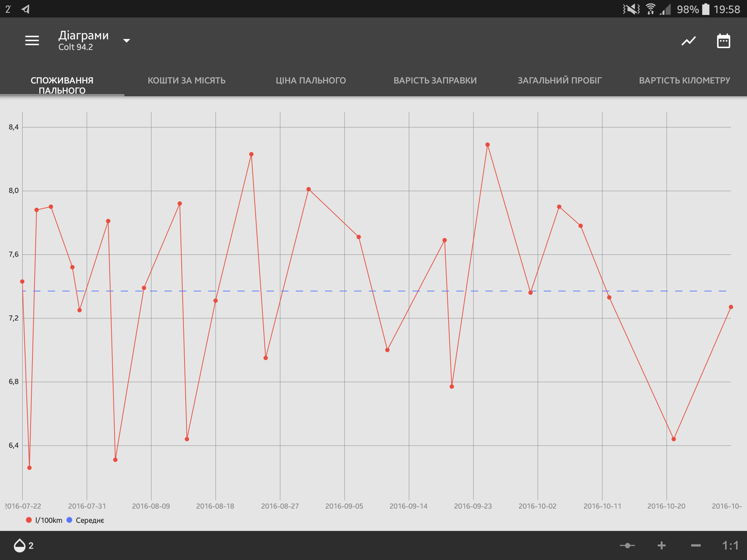Tap the zoom slider control icon
The width and height of the screenshot is (747, 560).
pyautogui.click(x=627, y=545)
